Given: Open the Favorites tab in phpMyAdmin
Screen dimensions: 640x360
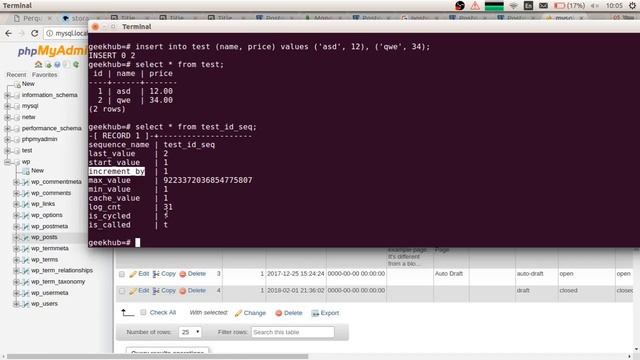Looking at the screenshot, I should [x=44, y=75].
